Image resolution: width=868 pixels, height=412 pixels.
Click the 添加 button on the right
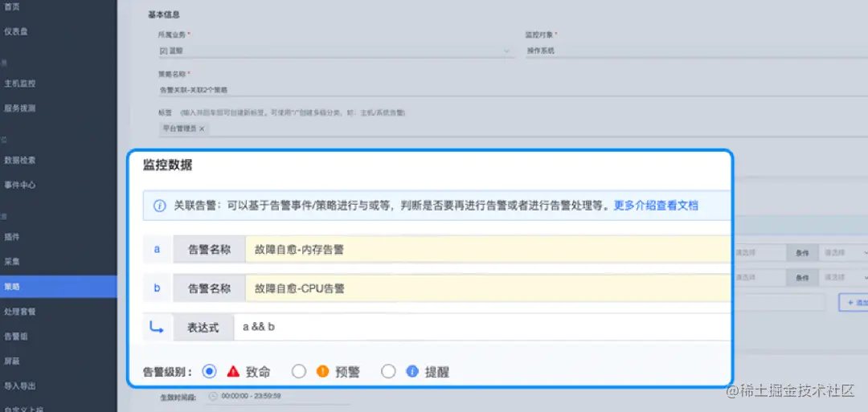854,303
